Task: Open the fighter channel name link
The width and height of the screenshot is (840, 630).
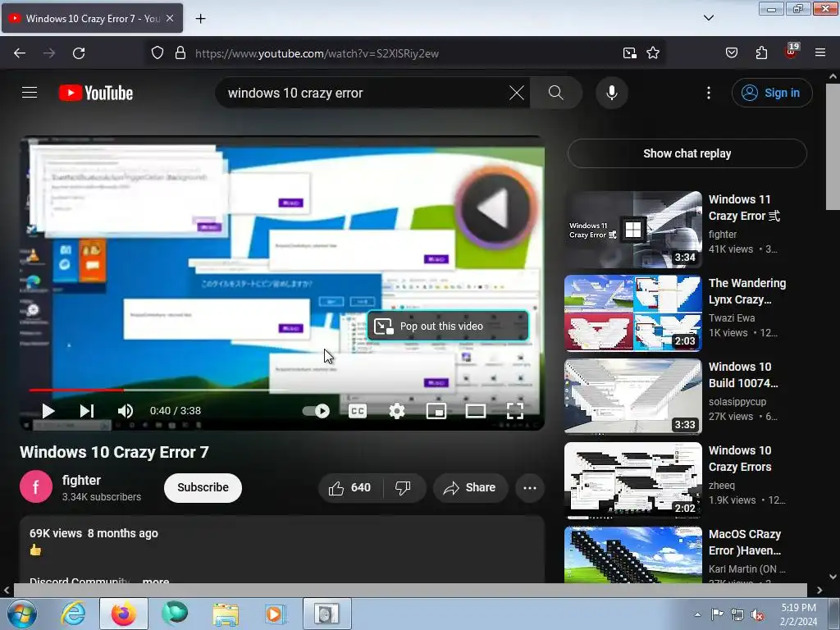Action: [81, 480]
